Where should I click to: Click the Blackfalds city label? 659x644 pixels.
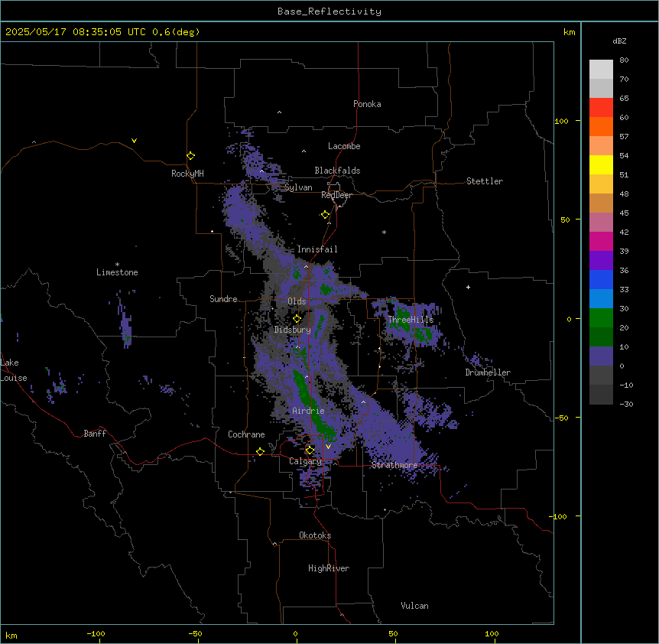pyautogui.click(x=337, y=171)
